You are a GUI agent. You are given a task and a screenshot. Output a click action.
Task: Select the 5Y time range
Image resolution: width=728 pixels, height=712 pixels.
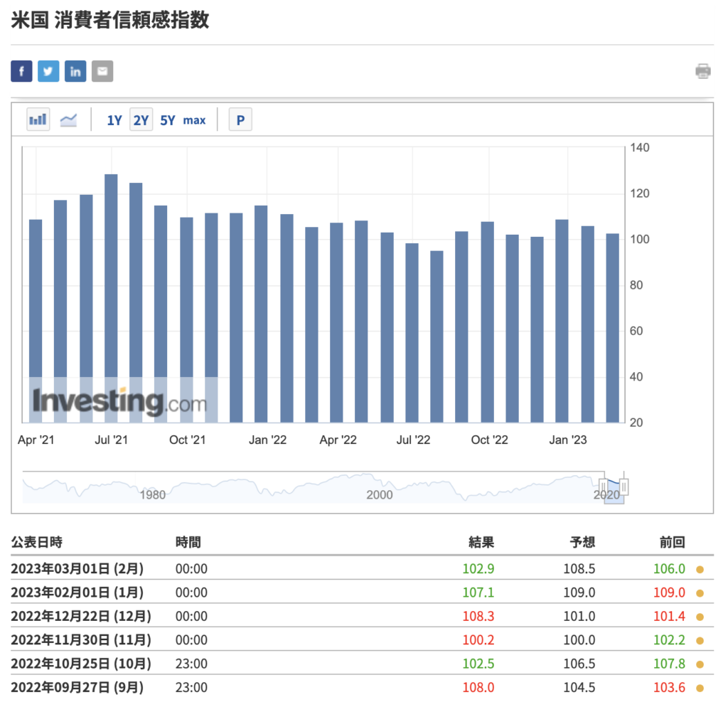click(168, 120)
